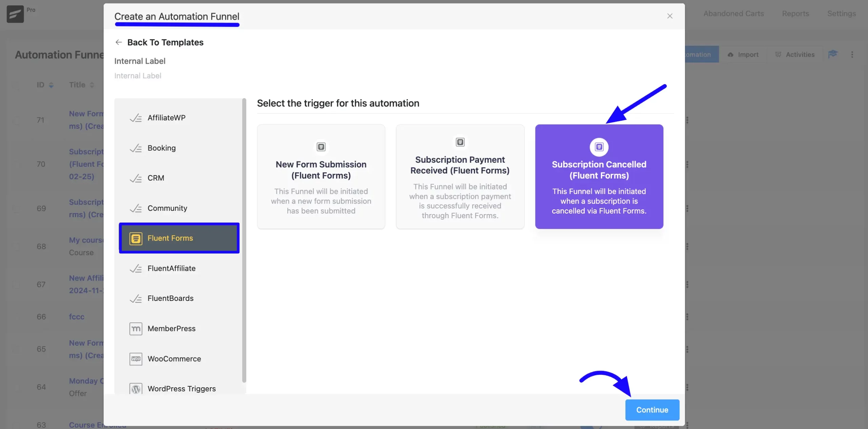Screen dimensions: 868x429
Task: Click the FluentBoards category icon
Action: click(x=136, y=299)
